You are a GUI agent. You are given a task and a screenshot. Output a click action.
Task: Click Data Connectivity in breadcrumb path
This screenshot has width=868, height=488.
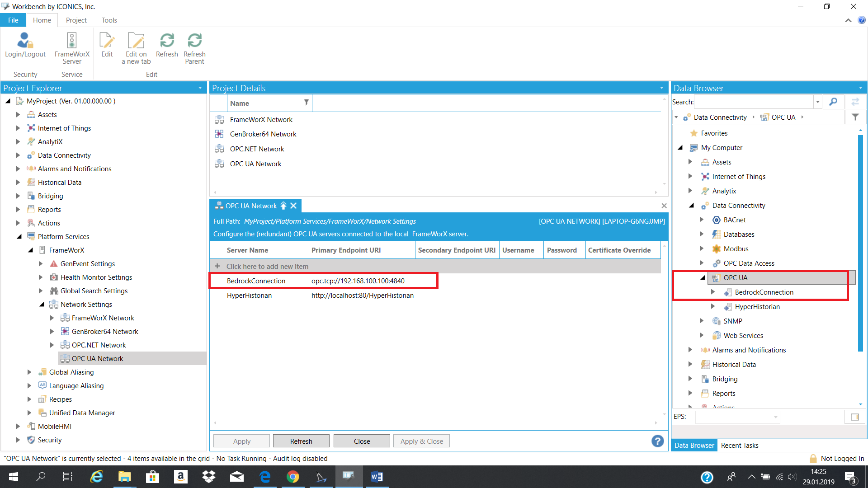720,117
